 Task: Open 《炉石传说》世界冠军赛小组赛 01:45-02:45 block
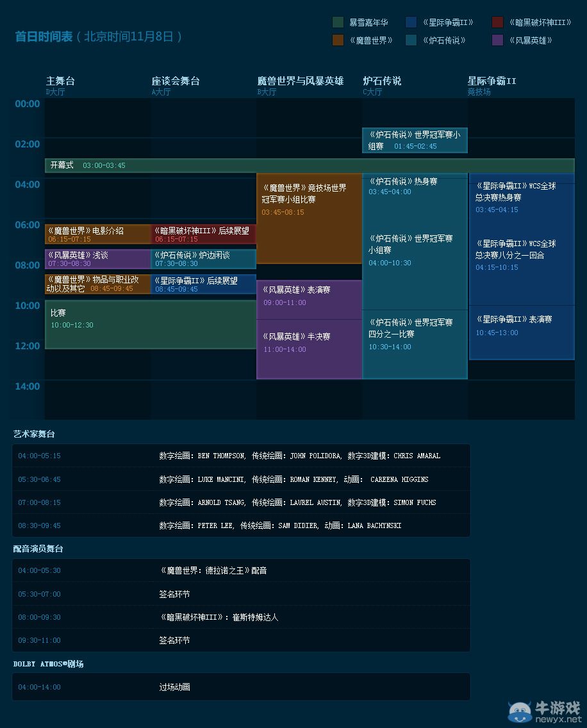click(x=415, y=140)
